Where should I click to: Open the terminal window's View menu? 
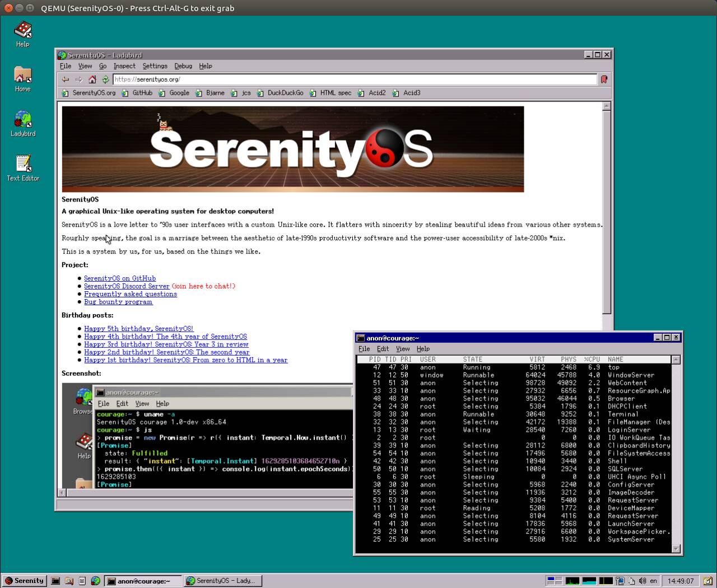(x=403, y=349)
